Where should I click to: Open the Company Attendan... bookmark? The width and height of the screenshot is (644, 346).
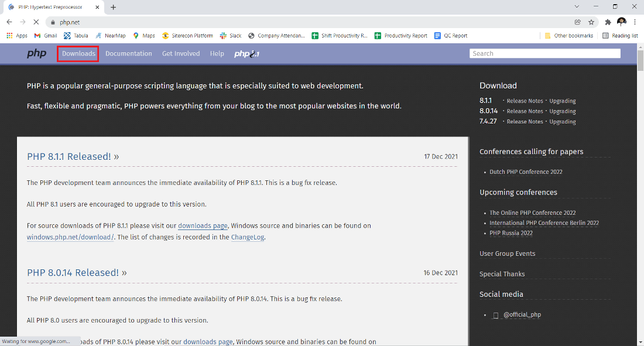(x=277, y=36)
